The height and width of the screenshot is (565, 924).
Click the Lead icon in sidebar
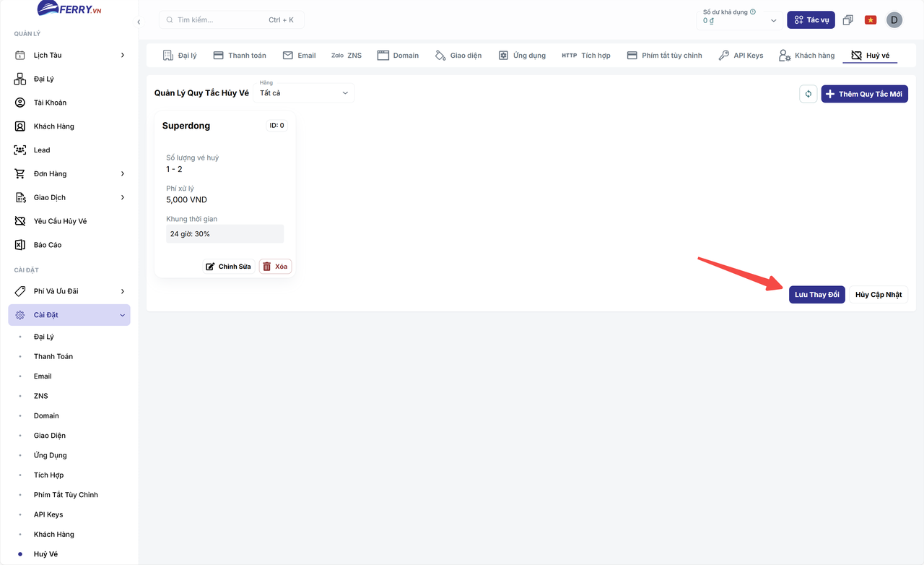tap(20, 150)
